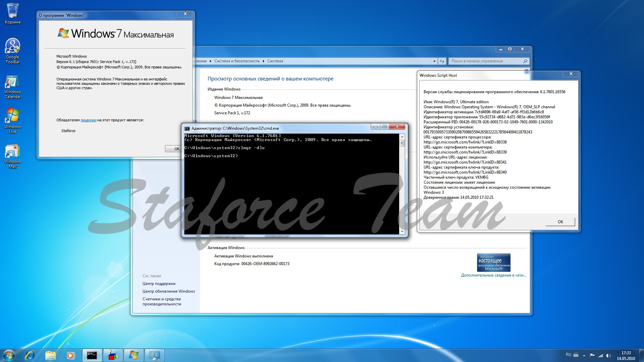Click the Система и безопасность breadcrumb
This screenshot has height=362, width=644.
click(237, 61)
